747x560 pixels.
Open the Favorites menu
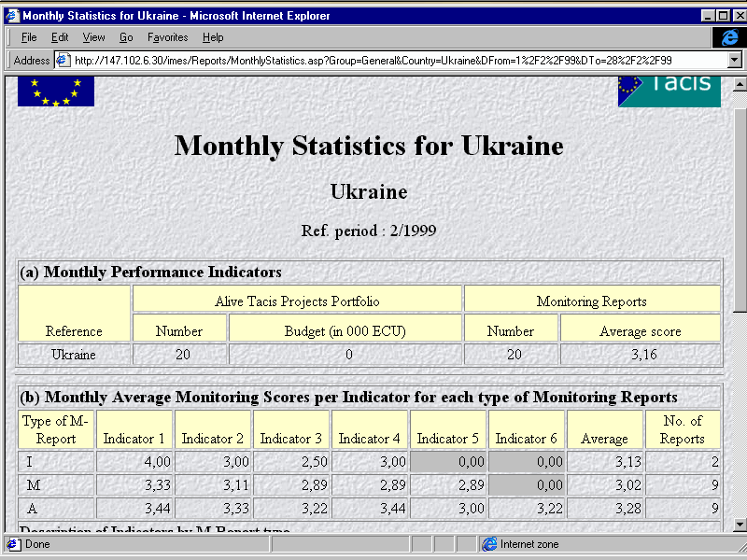pos(167,37)
